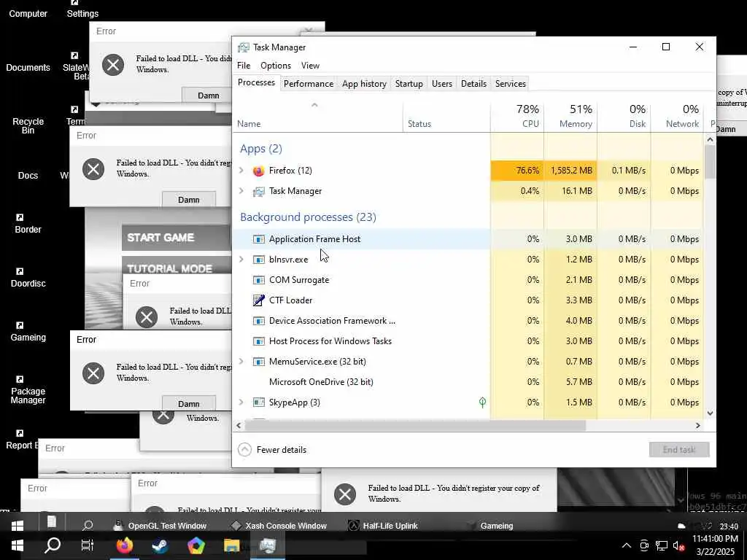
Task: Collapse view via Fewer details arrow icon
Action: [244, 449]
